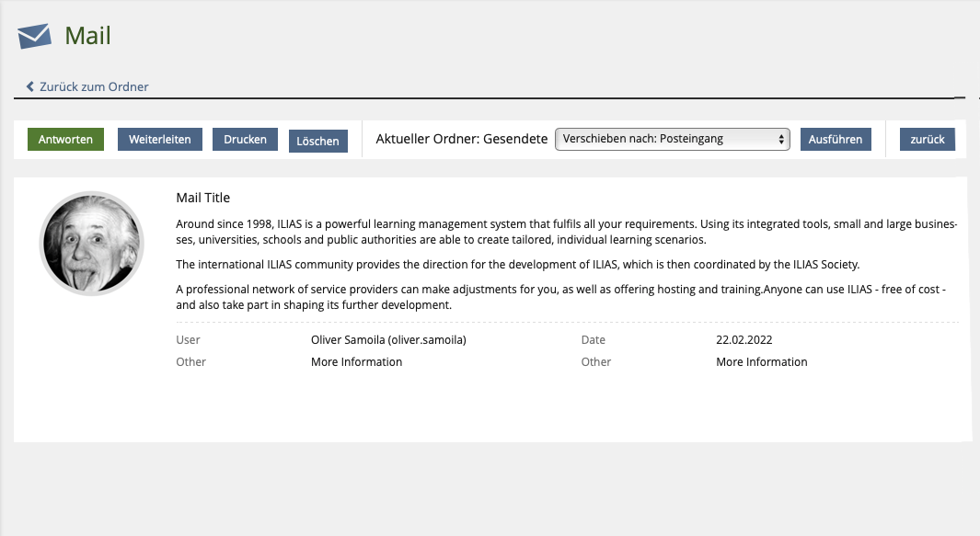Expand the Verschieben nach: Posteingang dropdown

[672, 139]
